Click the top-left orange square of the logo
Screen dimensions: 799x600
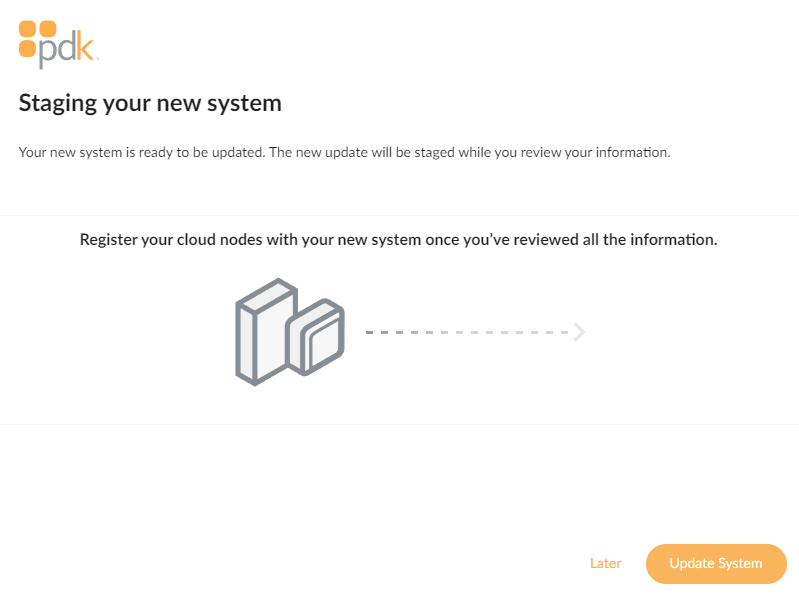pos(28,29)
